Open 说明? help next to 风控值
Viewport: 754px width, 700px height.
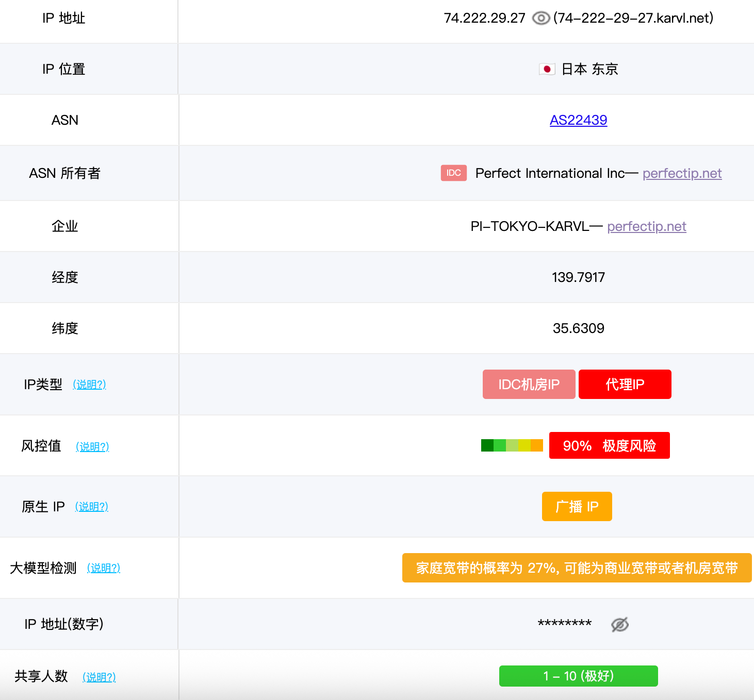click(92, 446)
